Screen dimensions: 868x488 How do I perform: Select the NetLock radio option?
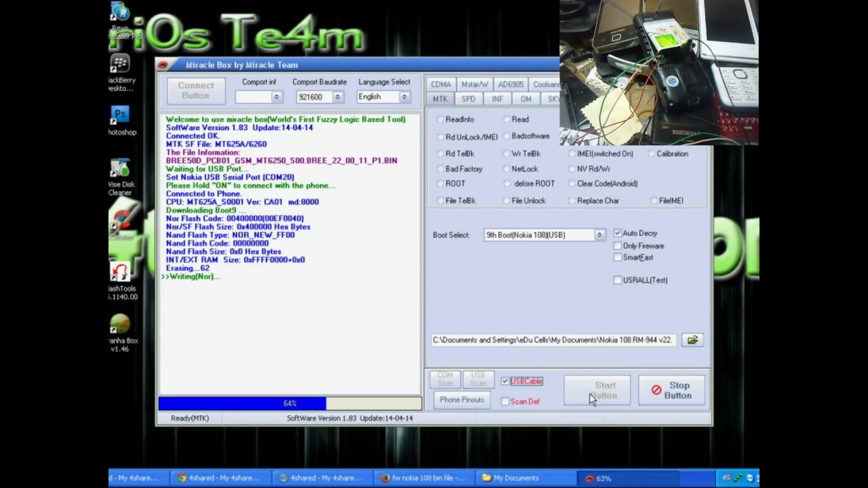coord(521,169)
